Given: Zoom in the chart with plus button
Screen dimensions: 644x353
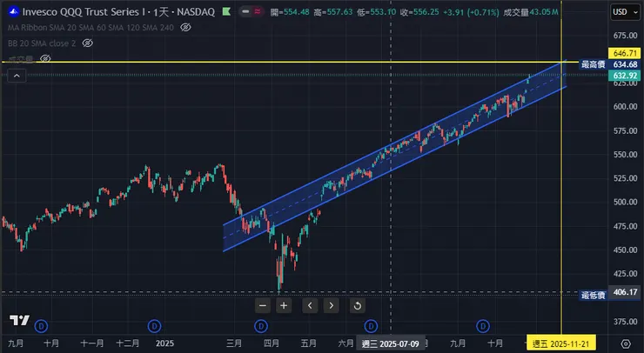Looking at the screenshot, I should click(x=284, y=305).
